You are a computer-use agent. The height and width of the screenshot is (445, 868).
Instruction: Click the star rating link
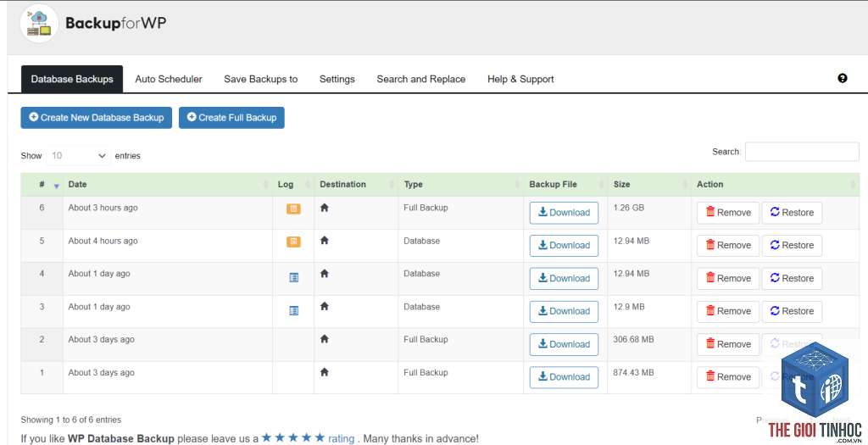click(308, 438)
